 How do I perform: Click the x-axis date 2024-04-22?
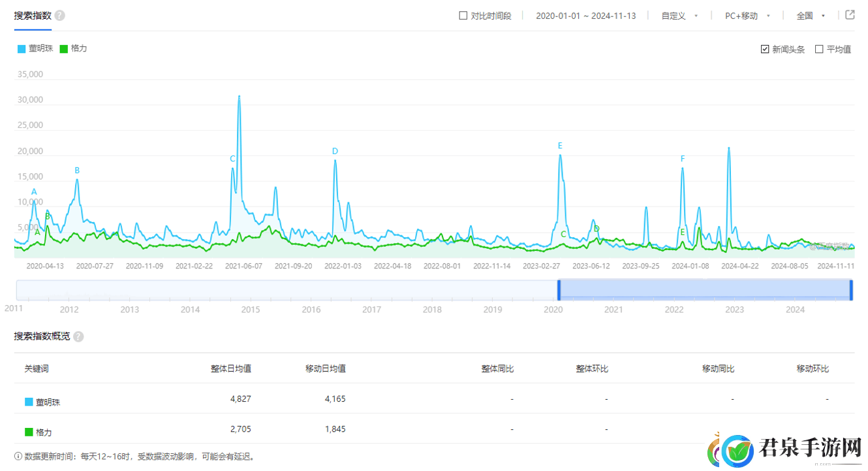[x=740, y=266]
